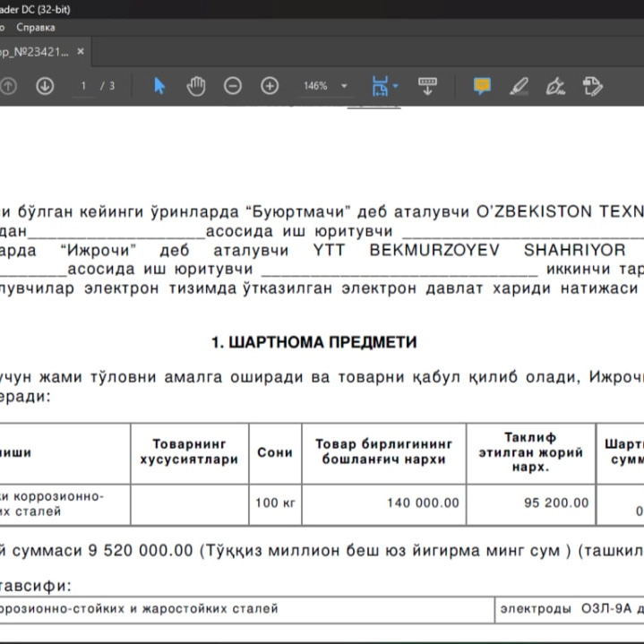The width and height of the screenshot is (644, 644).
Task: Select the arrow Selection tool
Action: click(x=159, y=86)
